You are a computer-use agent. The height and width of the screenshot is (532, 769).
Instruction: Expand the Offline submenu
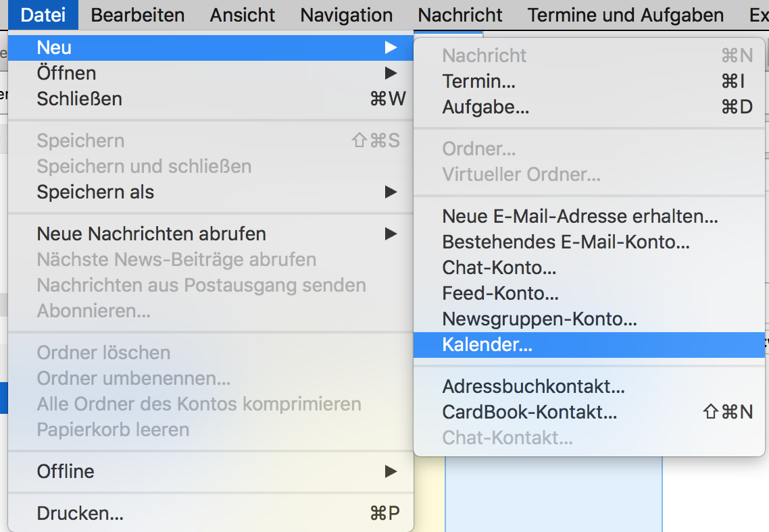pos(66,471)
